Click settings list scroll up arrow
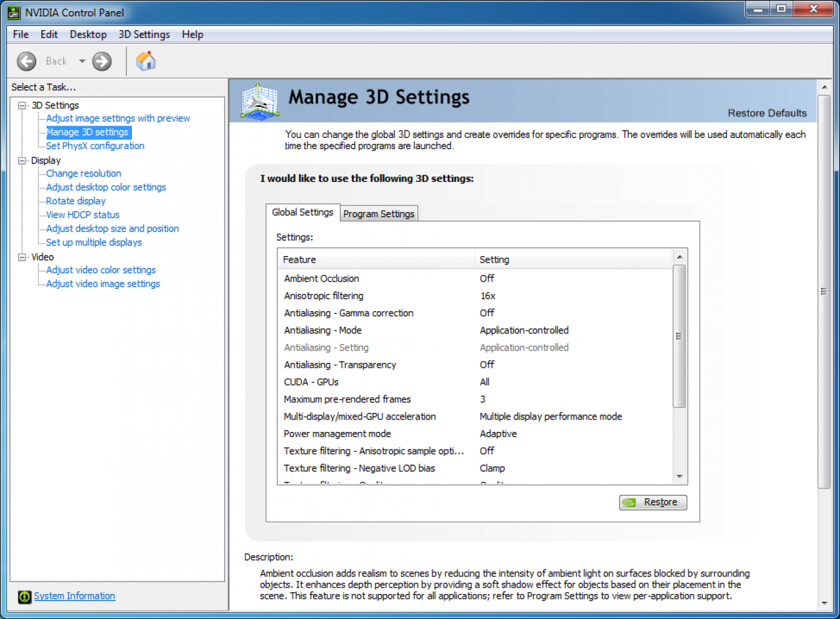840x619 pixels. click(x=680, y=257)
